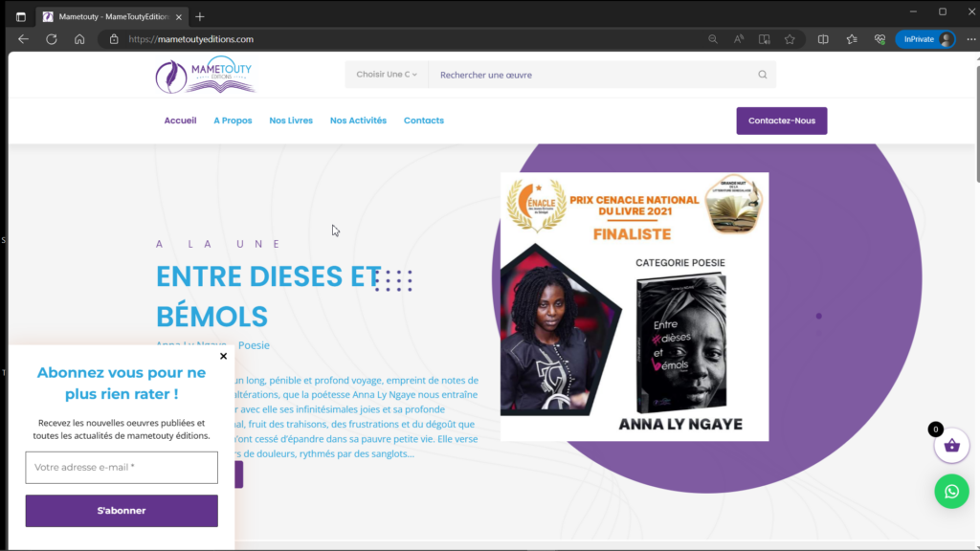Expand the 'Choisir Une C' category dropdown

click(387, 75)
